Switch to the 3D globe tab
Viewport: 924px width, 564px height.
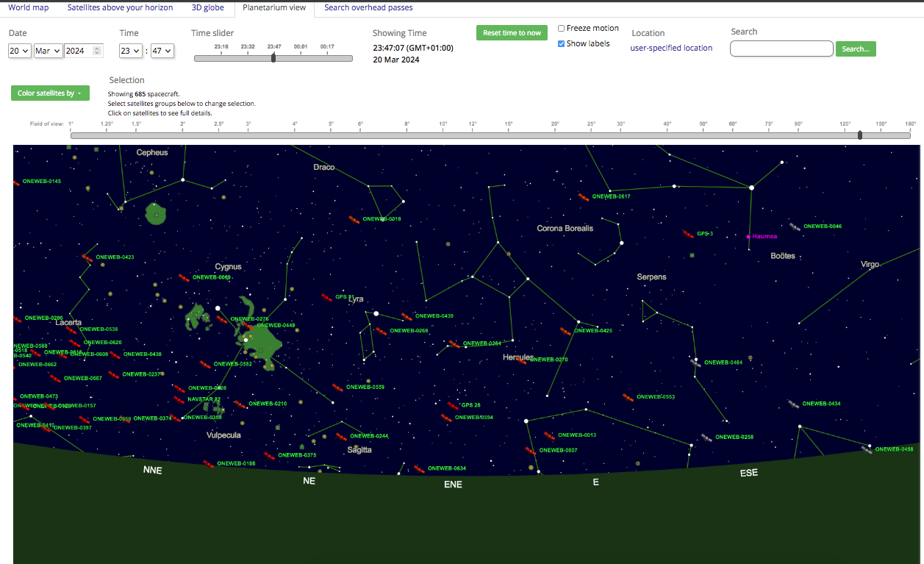coord(207,8)
